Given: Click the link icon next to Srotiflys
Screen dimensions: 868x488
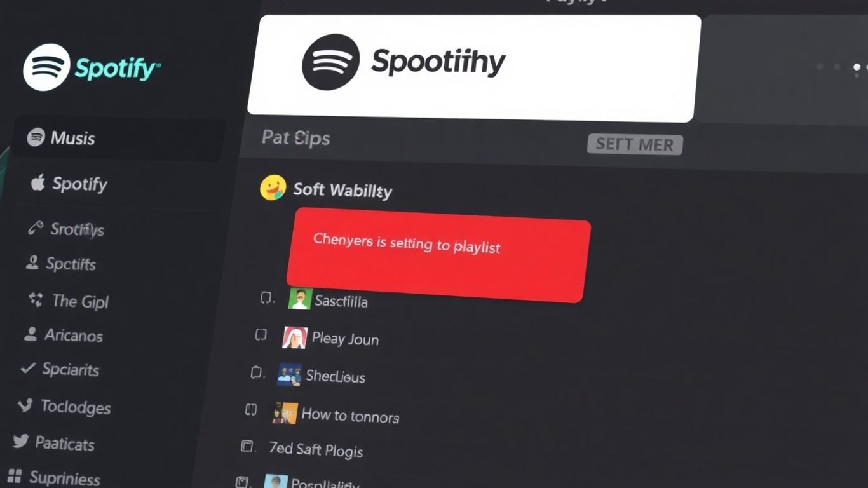Looking at the screenshot, I should [x=36, y=228].
